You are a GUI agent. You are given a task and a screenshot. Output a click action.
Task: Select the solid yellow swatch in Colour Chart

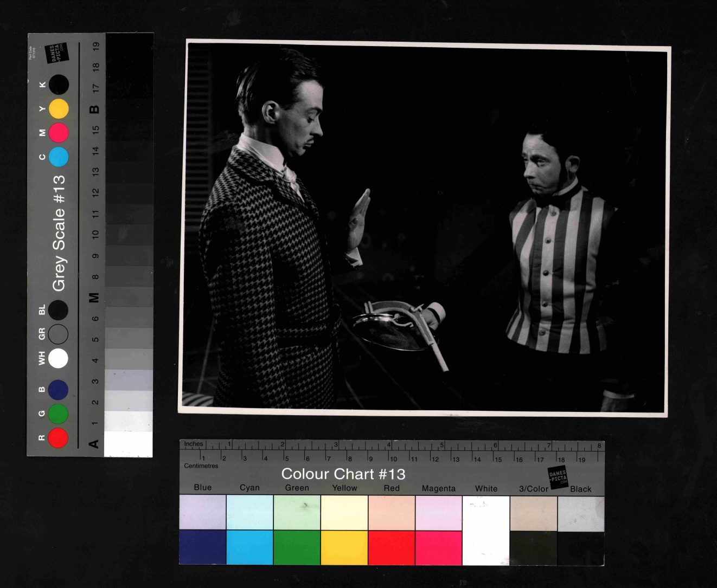(x=344, y=547)
